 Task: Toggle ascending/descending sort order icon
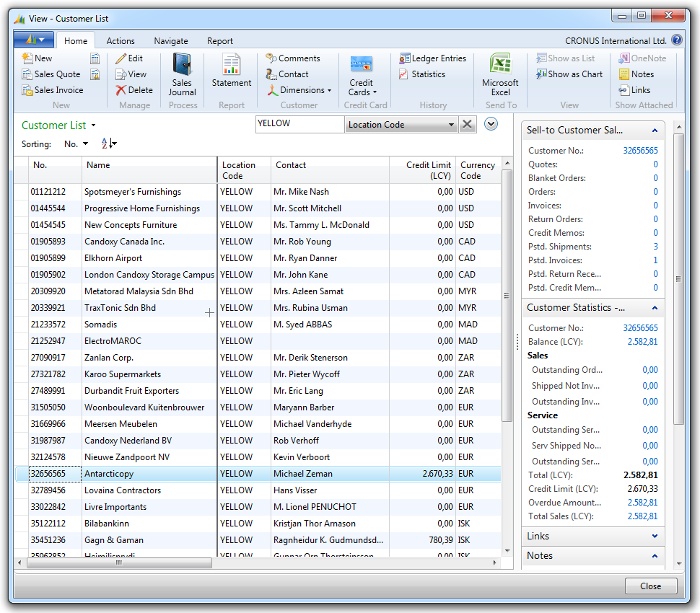click(108, 144)
